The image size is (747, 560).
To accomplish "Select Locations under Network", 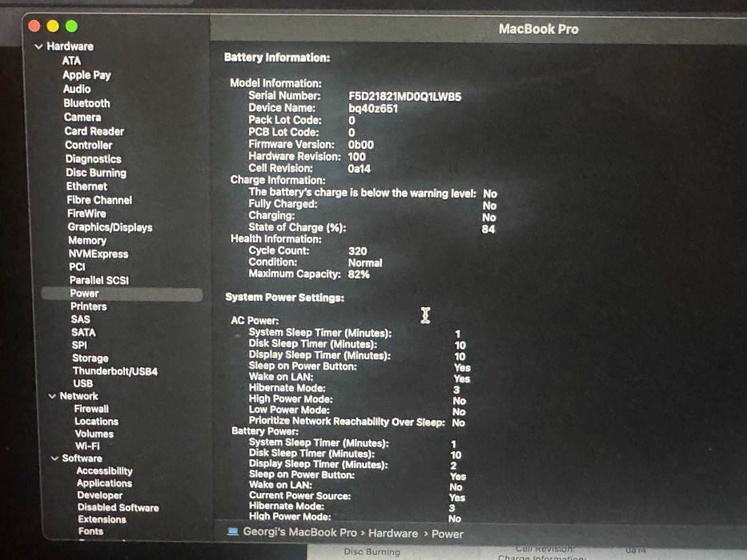I will tap(97, 422).
